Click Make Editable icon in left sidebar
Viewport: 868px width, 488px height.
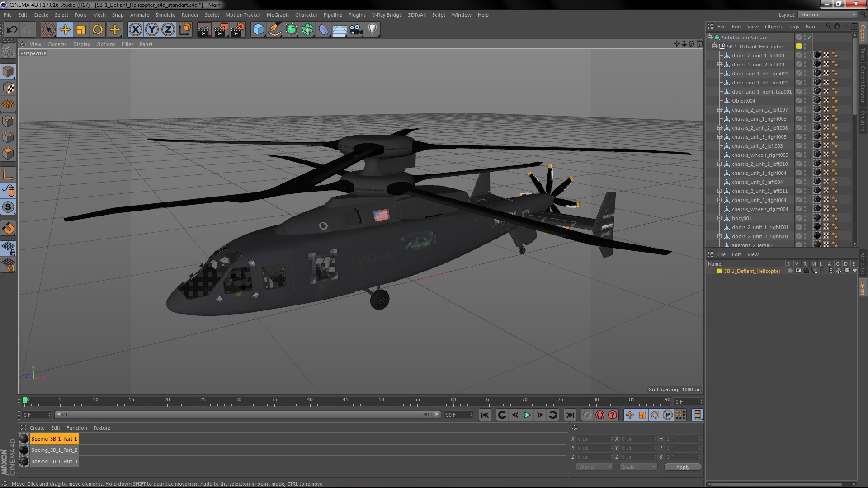8,51
